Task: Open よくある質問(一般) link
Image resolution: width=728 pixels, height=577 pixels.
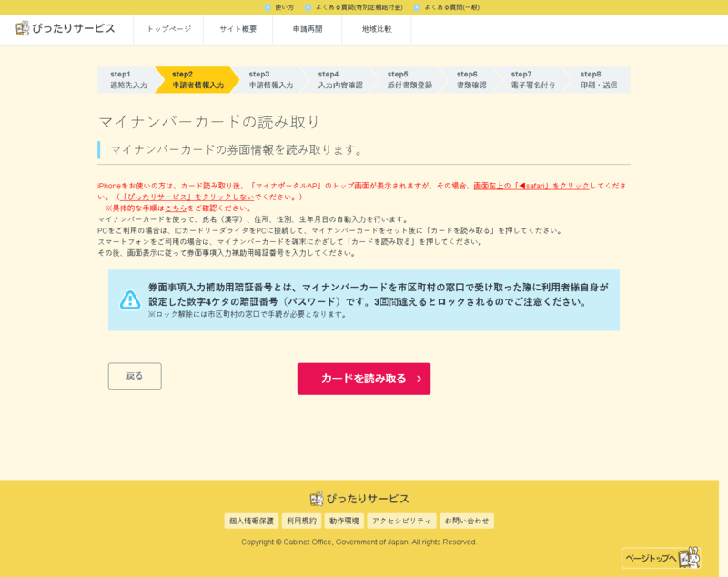Action: pyautogui.click(x=451, y=7)
